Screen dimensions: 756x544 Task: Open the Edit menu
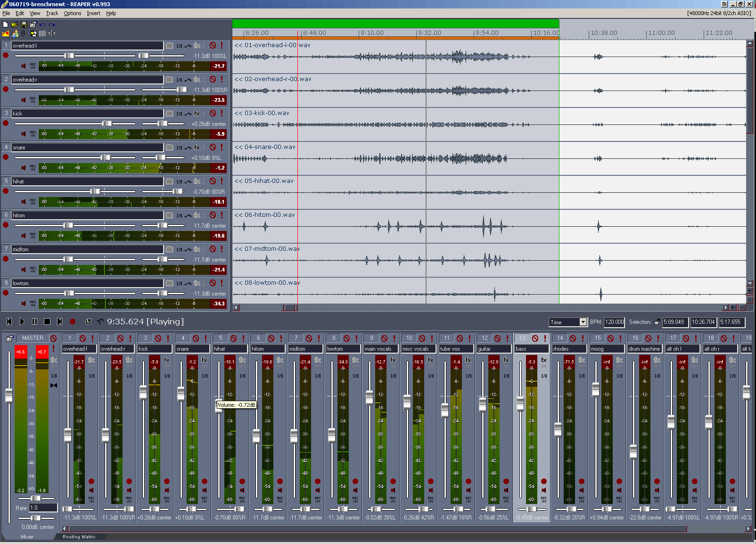(x=20, y=13)
